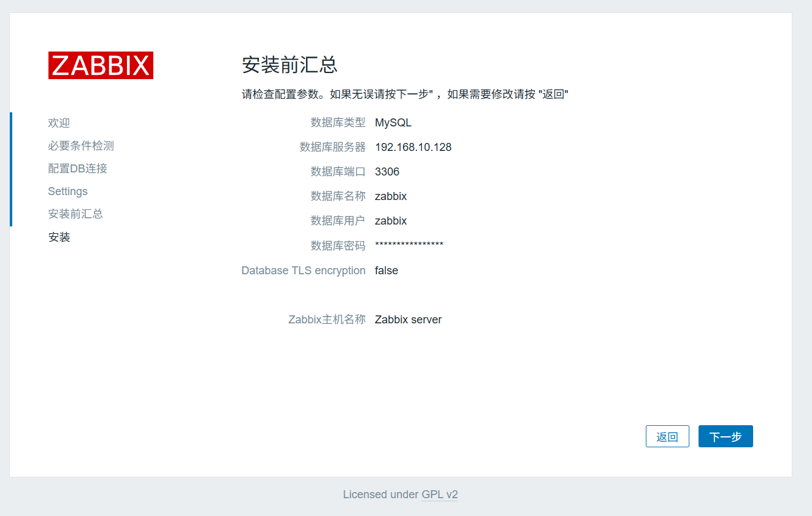The height and width of the screenshot is (516, 812).
Task: Click the 下一步 button
Action: click(x=726, y=436)
